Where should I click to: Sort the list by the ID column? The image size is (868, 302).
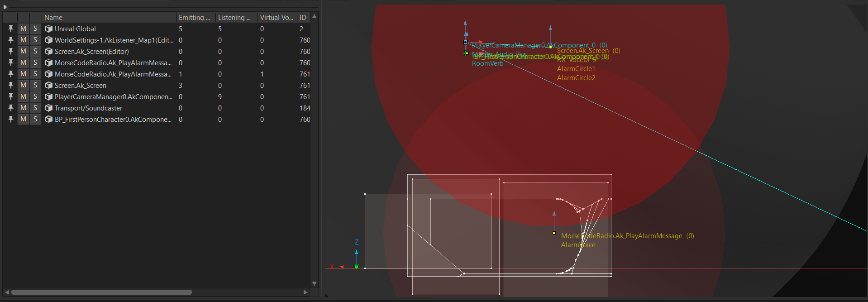[x=303, y=17]
